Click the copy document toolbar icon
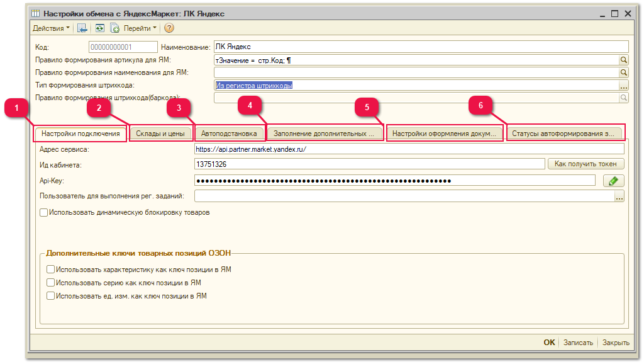 114,28
